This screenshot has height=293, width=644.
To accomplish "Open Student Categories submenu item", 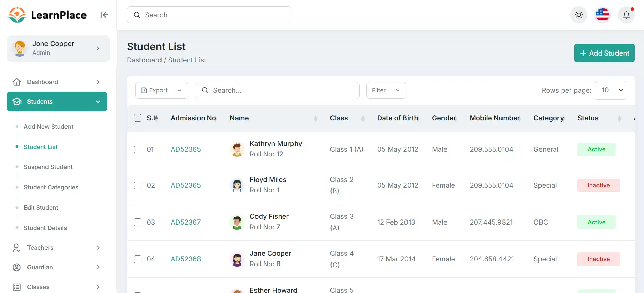I will (51, 187).
